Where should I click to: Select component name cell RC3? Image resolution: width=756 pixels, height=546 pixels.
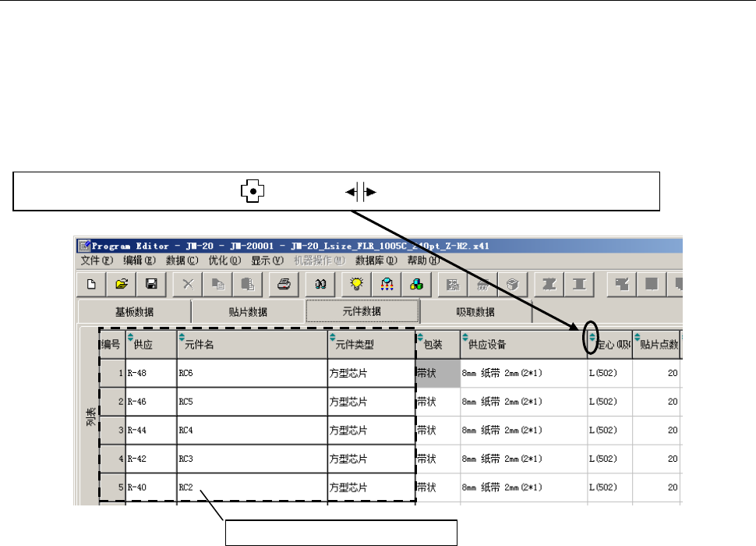coord(253,459)
